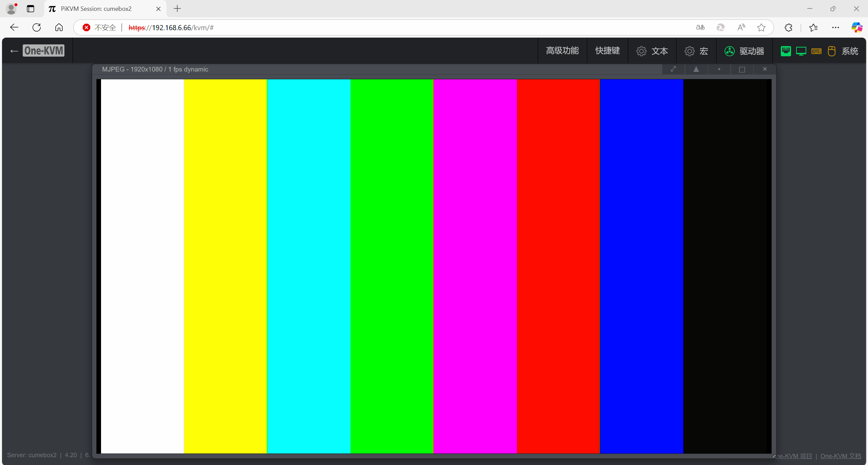Click the Server: cumebox2 status text

(x=32, y=455)
